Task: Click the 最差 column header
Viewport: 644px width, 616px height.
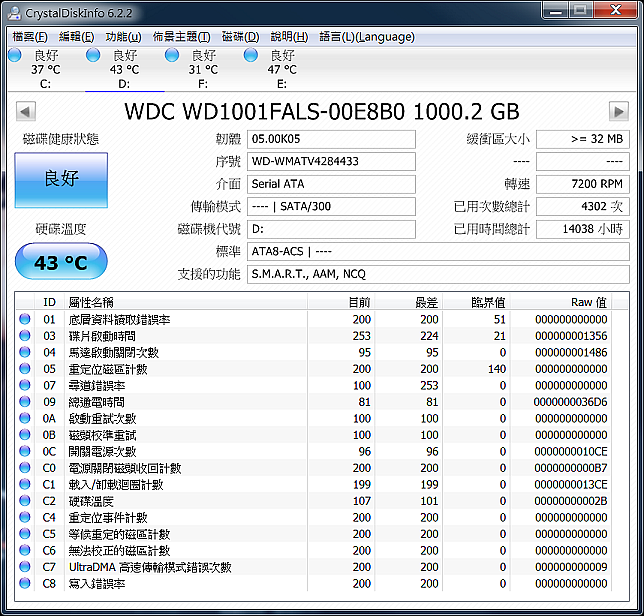Action: click(x=409, y=302)
